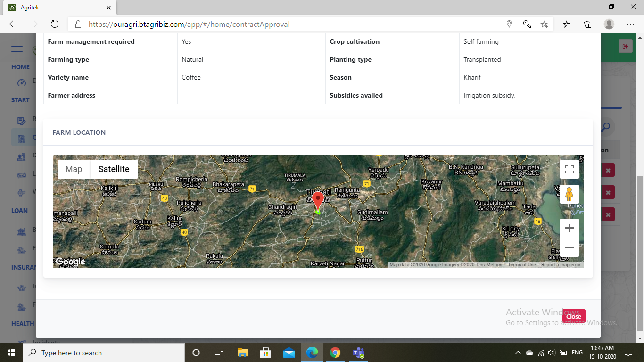The height and width of the screenshot is (362, 644).
Task: Open browser Favorites list
Action: click(567, 24)
